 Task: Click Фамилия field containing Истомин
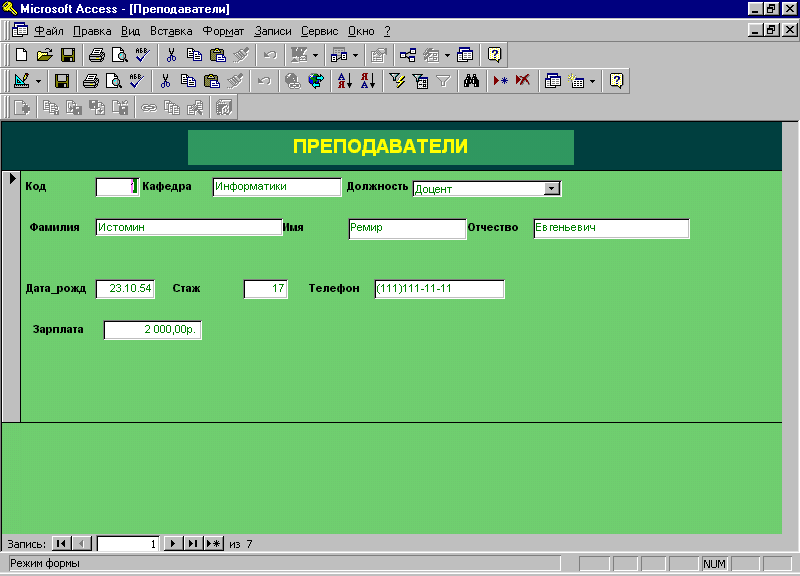click(x=189, y=227)
